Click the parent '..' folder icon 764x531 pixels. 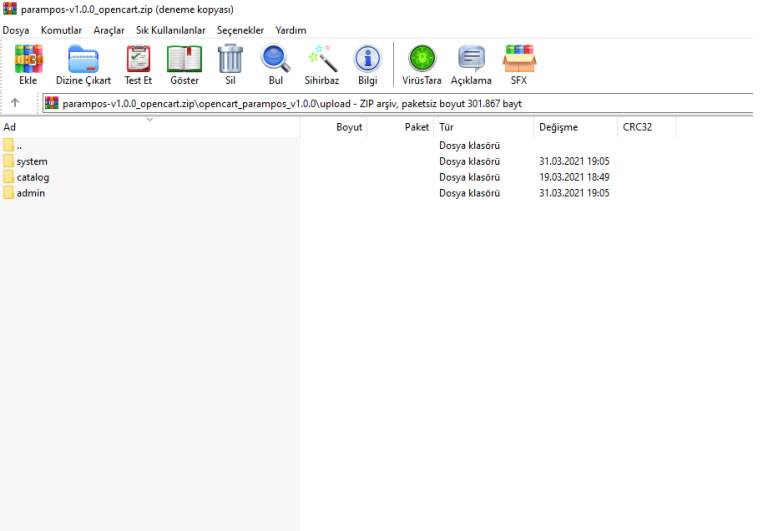pos(8,145)
